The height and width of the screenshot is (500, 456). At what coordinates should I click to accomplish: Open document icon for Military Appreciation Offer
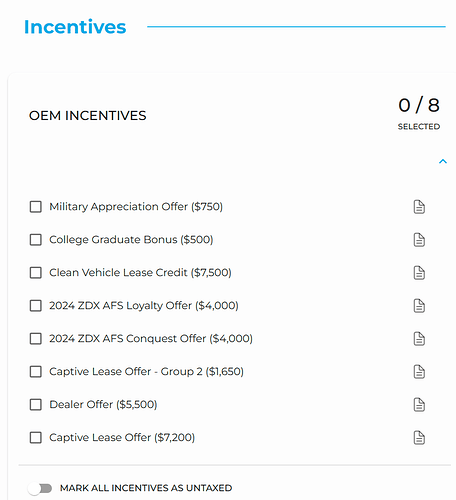pyautogui.click(x=419, y=207)
